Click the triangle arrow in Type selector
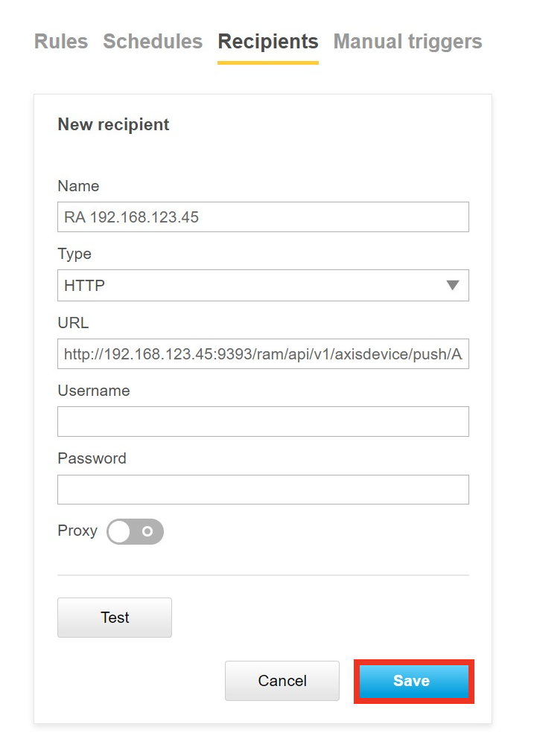 (x=452, y=285)
